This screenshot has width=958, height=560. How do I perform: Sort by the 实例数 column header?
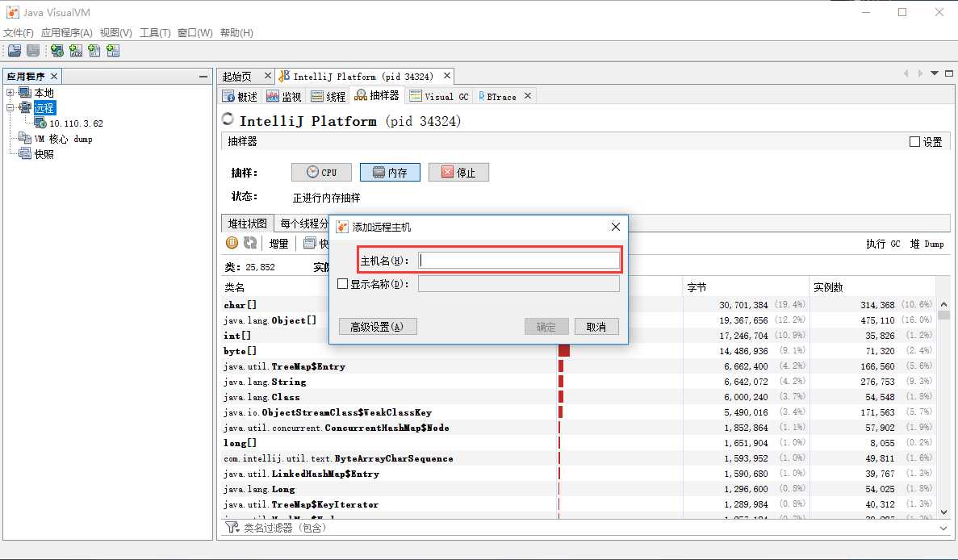point(872,287)
